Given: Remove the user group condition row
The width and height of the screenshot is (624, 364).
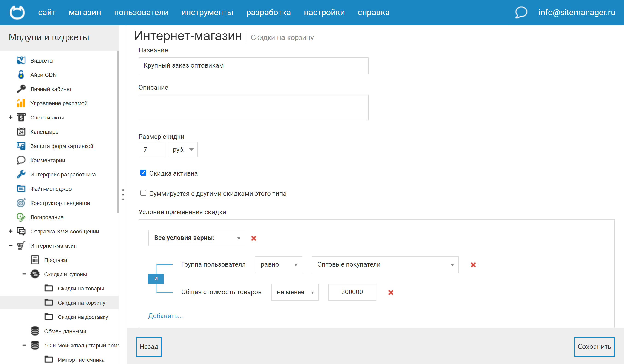Looking at the screenshot, I should pos(473,265).
